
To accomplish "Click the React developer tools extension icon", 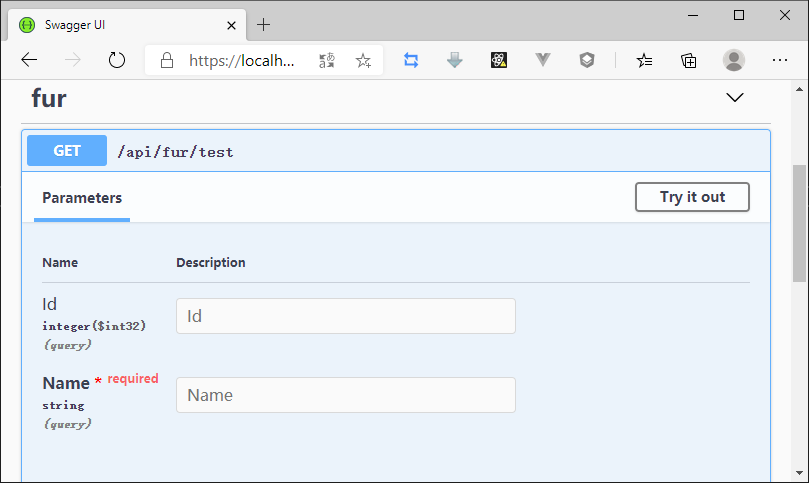I will point(499,60).
